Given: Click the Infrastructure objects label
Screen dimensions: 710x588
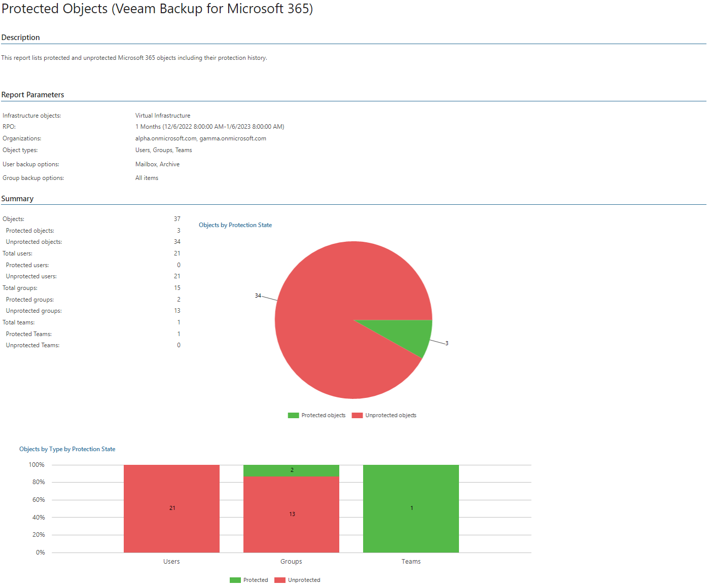Looking at the screenshot, I should [32, 116].
